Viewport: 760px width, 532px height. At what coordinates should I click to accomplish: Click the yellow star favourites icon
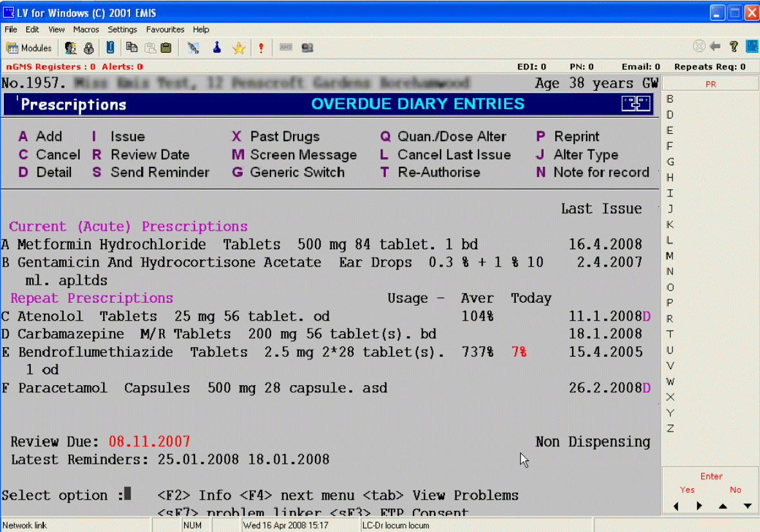239,48
